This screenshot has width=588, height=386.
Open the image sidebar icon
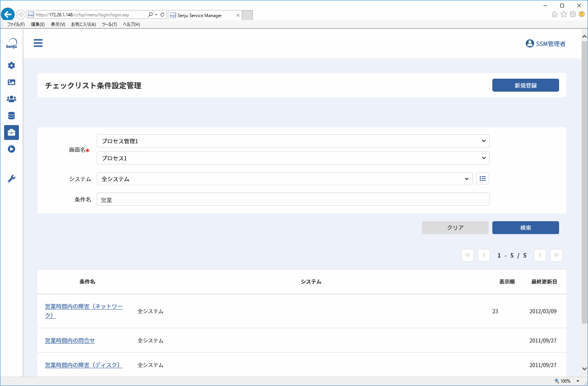click(x=11, y=82)
